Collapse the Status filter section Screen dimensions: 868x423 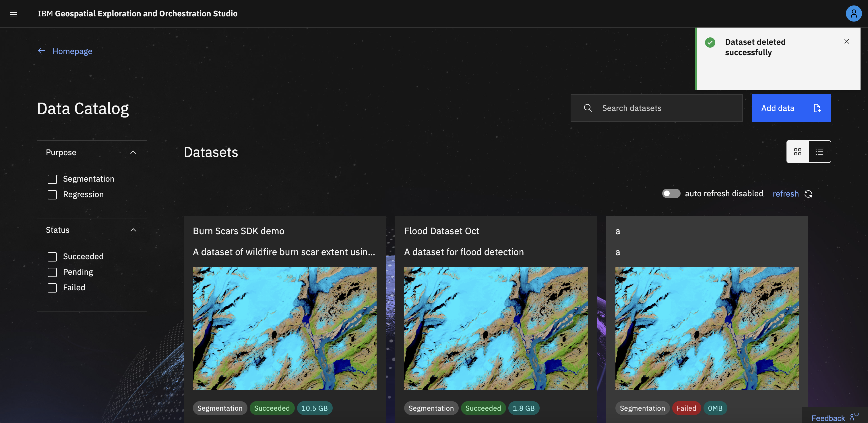(133, 230)
